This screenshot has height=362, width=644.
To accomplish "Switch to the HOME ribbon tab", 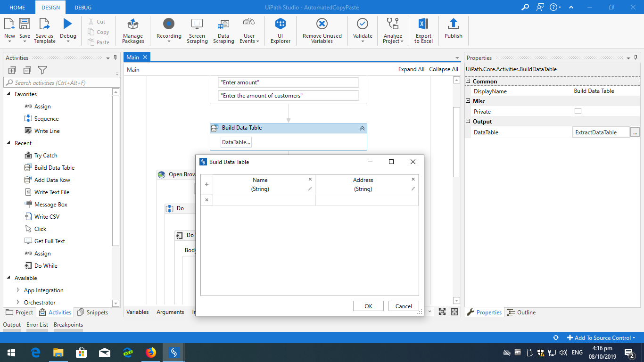I will pos(17,8).
